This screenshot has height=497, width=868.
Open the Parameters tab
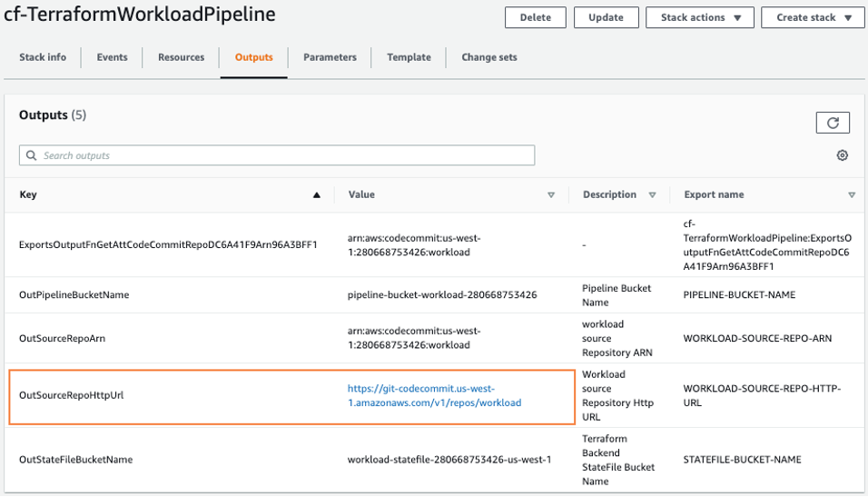point(330,57)
